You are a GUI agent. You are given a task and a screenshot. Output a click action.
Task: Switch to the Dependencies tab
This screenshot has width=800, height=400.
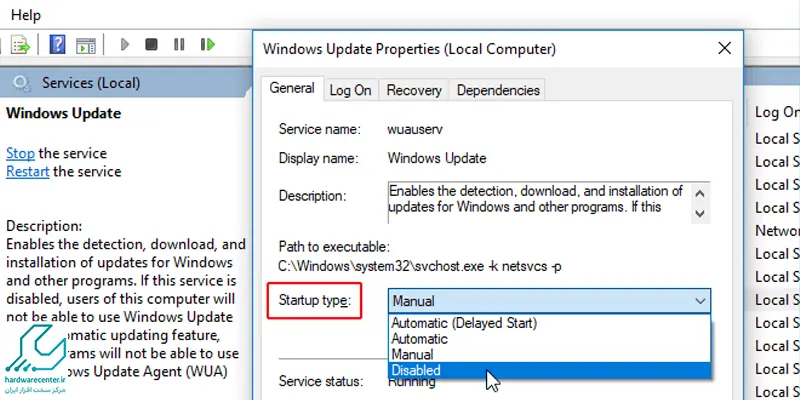point(498,90)
